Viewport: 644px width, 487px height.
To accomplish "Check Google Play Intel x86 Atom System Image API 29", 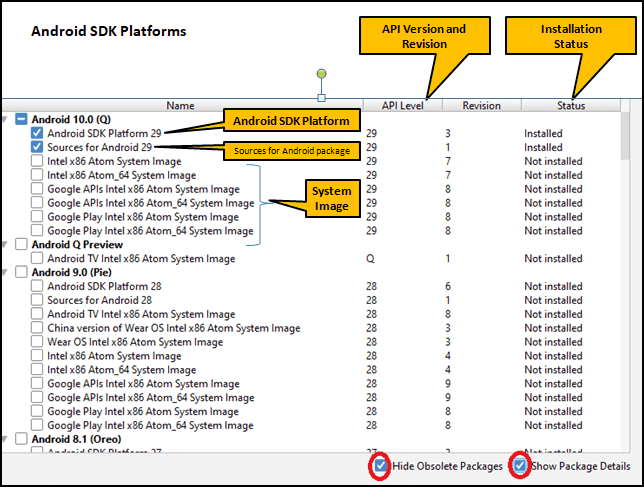I will click(37, 216).
